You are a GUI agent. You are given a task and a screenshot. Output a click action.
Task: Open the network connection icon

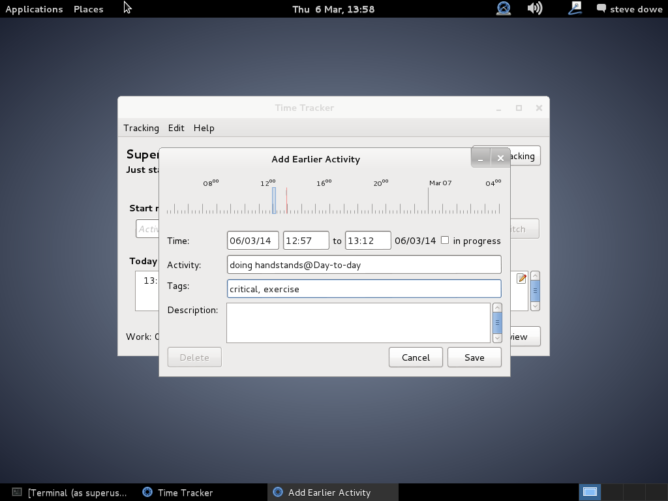pyautogui.click(x=576, y=9)
